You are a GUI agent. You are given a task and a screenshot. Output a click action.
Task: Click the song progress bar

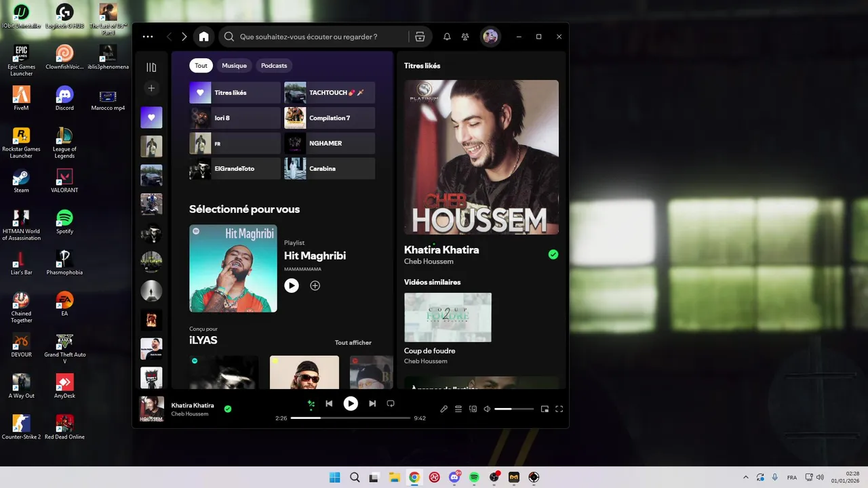coord(351,418)
